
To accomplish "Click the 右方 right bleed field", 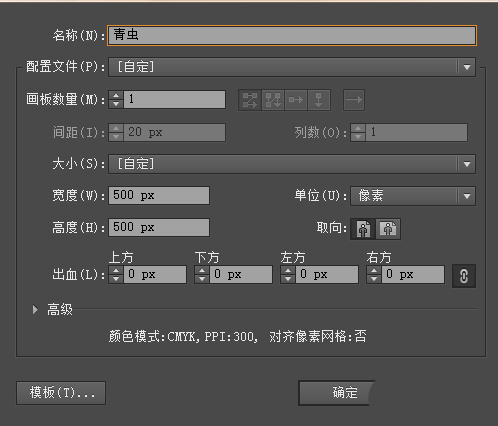I will [x=413, y=275].
